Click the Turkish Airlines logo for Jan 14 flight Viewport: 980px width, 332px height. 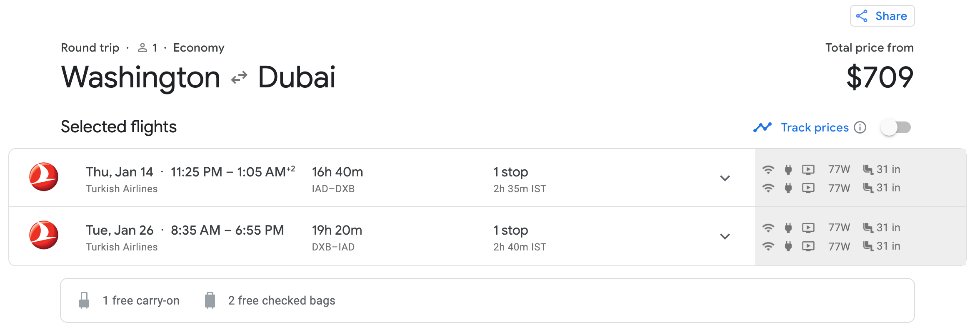(x=44, y=177)
